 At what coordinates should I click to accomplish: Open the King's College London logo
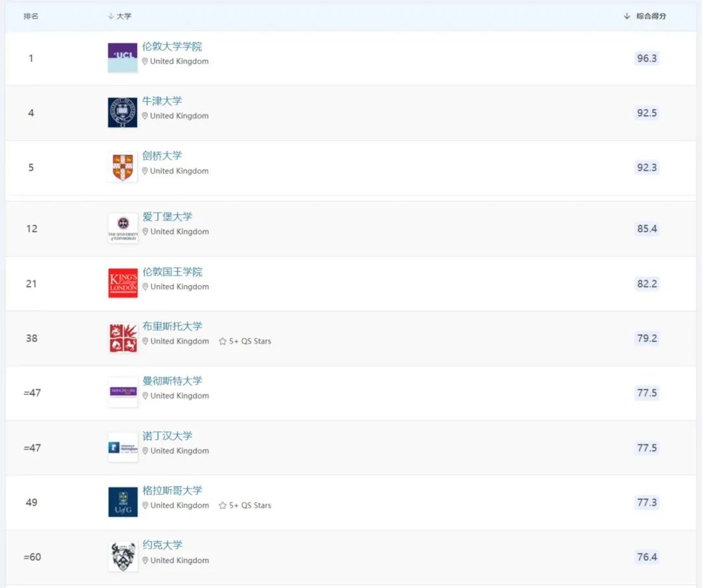tap(123, 283)
